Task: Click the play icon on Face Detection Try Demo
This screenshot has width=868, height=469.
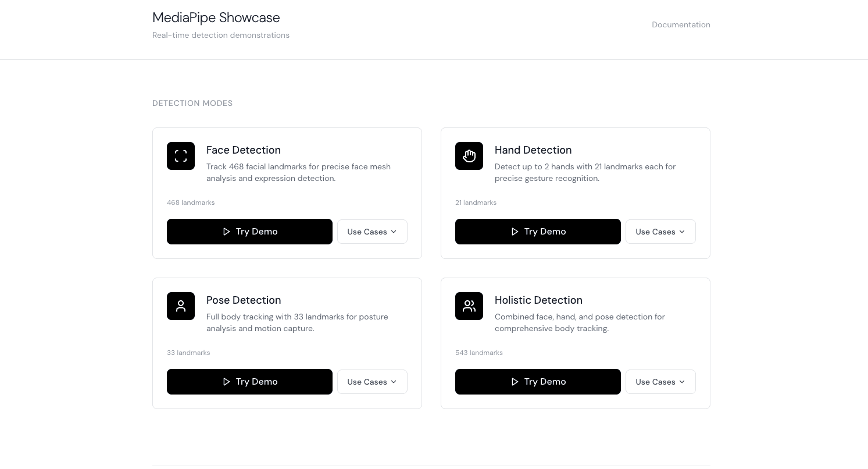Action: (x=227, y=232)
